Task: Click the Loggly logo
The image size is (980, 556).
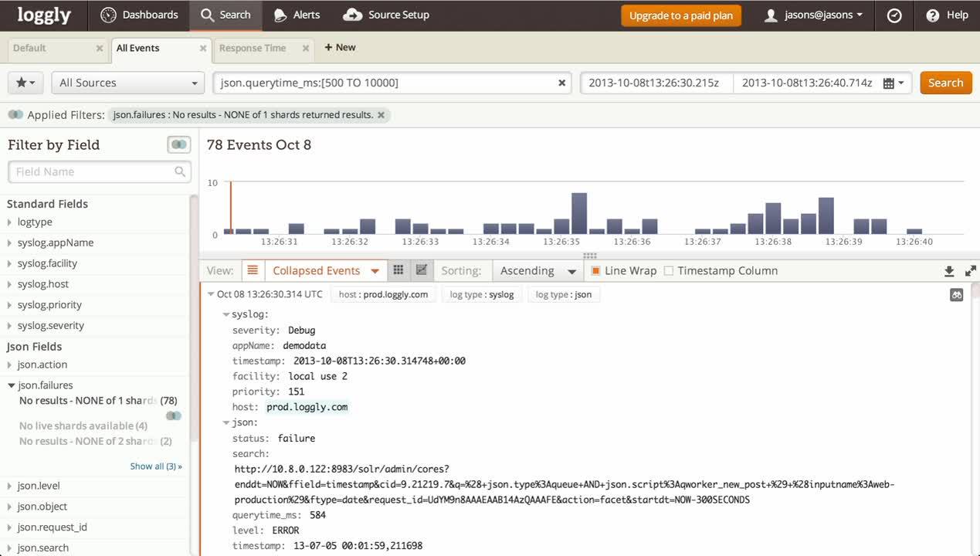Action: (45, 15)
